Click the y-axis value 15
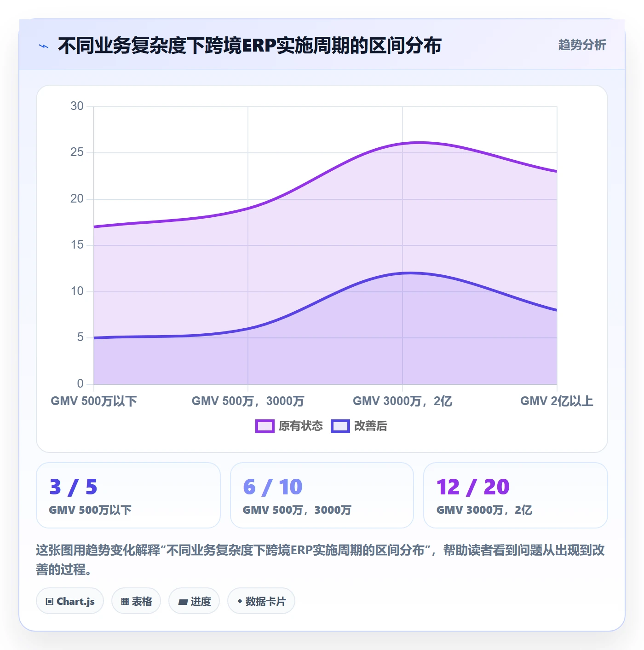The image size is (644, 650). (x=77, y=245)
